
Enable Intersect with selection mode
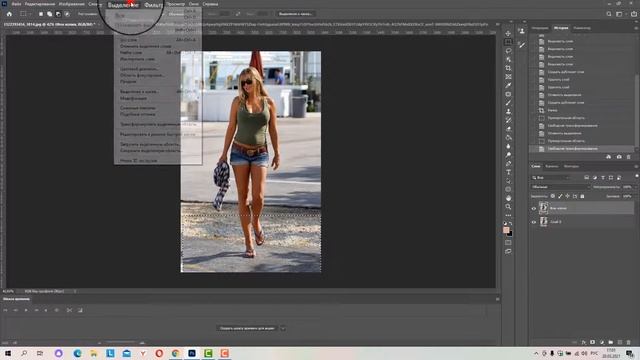[67, 14]
